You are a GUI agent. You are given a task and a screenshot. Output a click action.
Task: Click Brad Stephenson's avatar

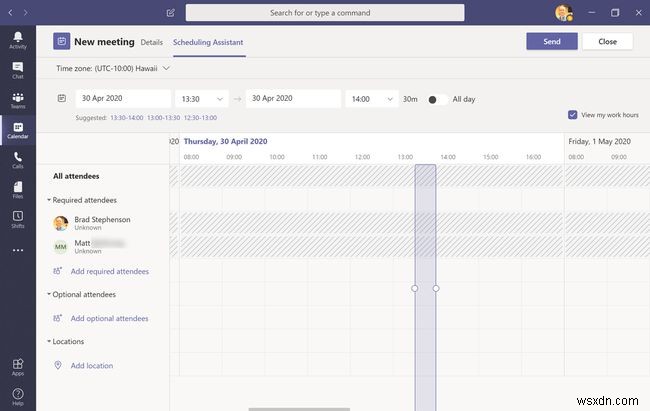[61, 223]
